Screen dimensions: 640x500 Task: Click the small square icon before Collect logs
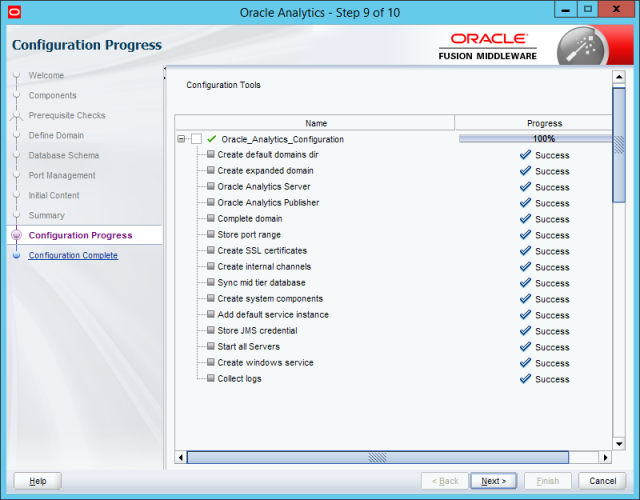click(211, 378)
